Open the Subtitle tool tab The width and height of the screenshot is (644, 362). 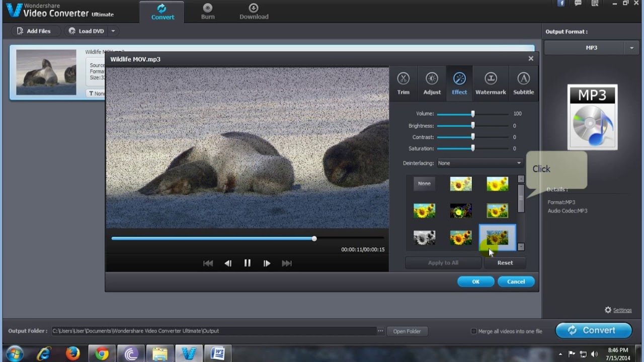523,83
